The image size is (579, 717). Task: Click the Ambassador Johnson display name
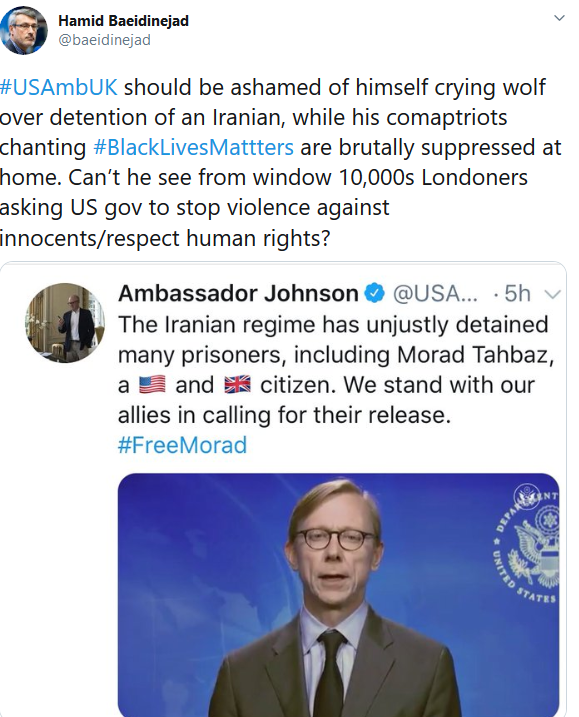pyautogui.click(x=238, y=293)
